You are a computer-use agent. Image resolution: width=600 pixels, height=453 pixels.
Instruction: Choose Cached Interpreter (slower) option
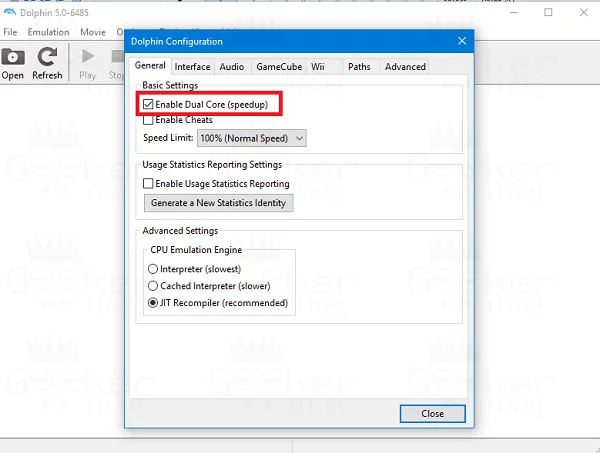[153, 286]
